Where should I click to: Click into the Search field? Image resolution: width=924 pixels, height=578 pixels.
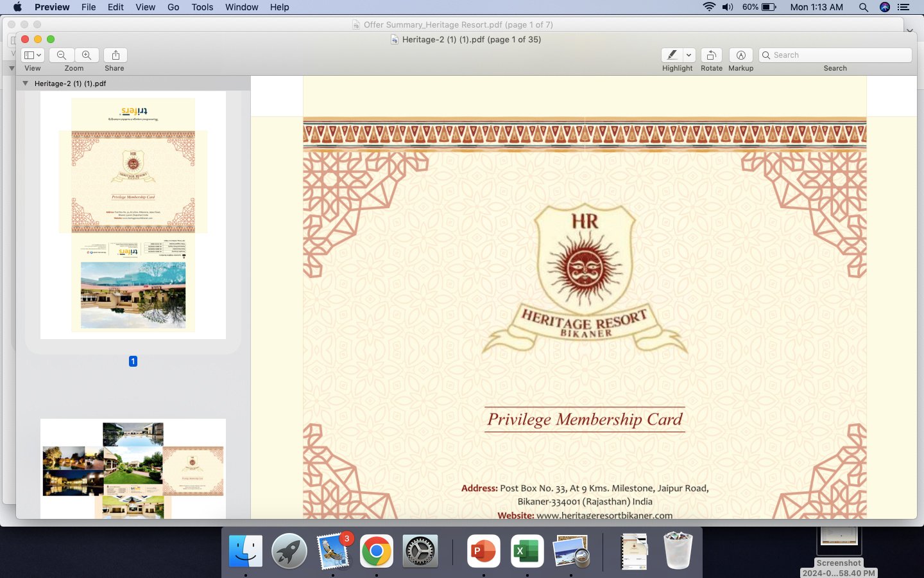pyautogui.click(x=835, y=55)
